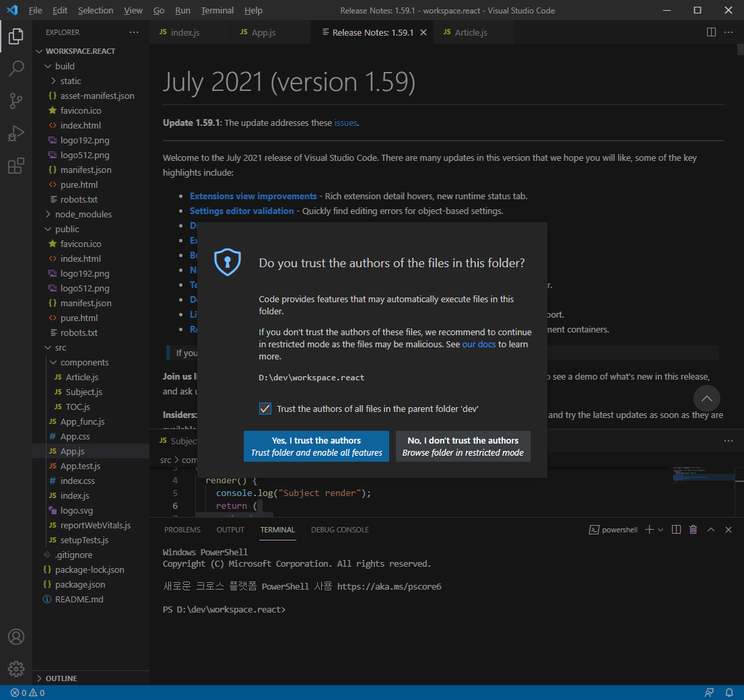Open the 'our docs' link in dialog

point(479,345)
